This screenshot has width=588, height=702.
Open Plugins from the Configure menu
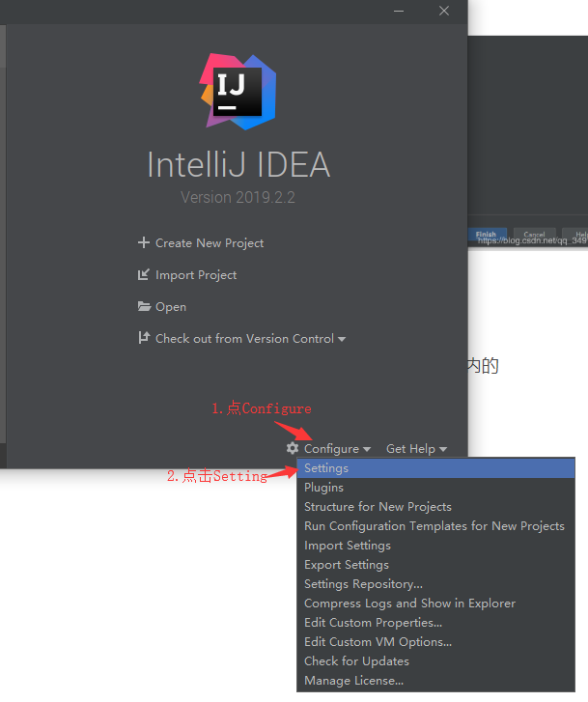pos(435,488)
